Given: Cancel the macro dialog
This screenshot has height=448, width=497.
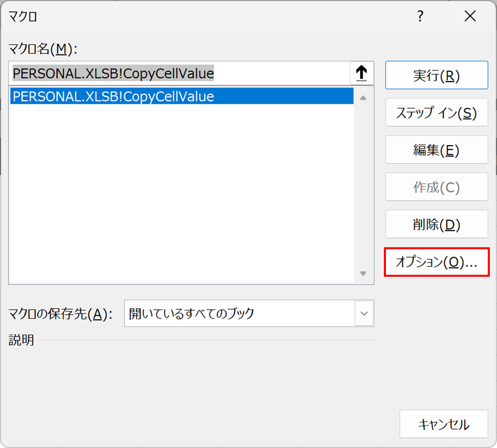Looking at the screenshot, I should click(444, 425).
